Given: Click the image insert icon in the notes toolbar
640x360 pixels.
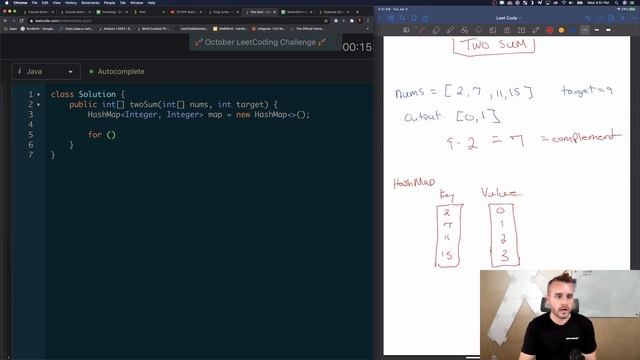Looking at the screenshot, I should [x=493, y=30].
